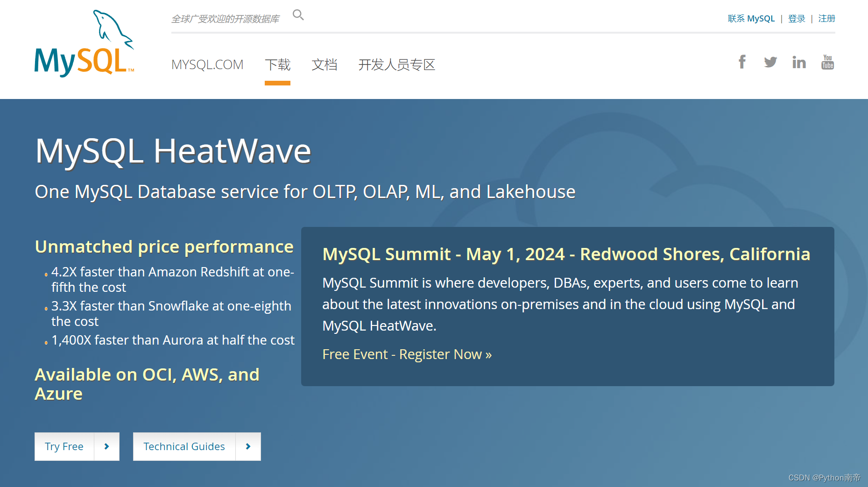Click the 'One MySQL Database service' subtitle
Viewport: 868px width, 487px height.
click(305, 192)
